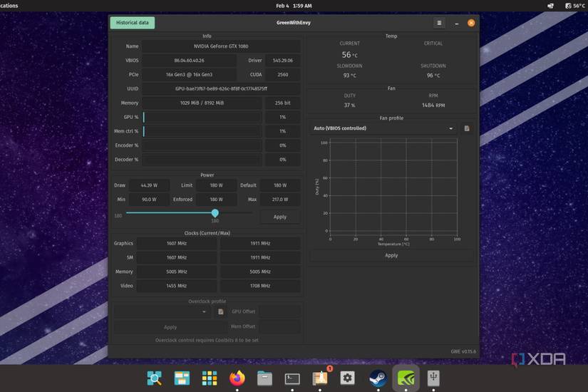588x392 pixels.
Task: Select the Memory current clock 5005 MHz
Action: [x=177, y=272]
